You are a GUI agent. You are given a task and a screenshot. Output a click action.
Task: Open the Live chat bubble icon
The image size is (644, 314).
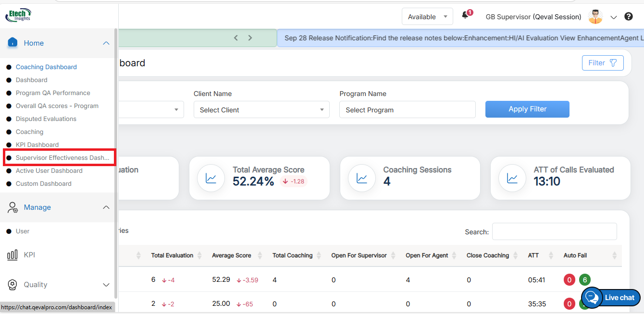pyautogui.click(x=592, y=298)
